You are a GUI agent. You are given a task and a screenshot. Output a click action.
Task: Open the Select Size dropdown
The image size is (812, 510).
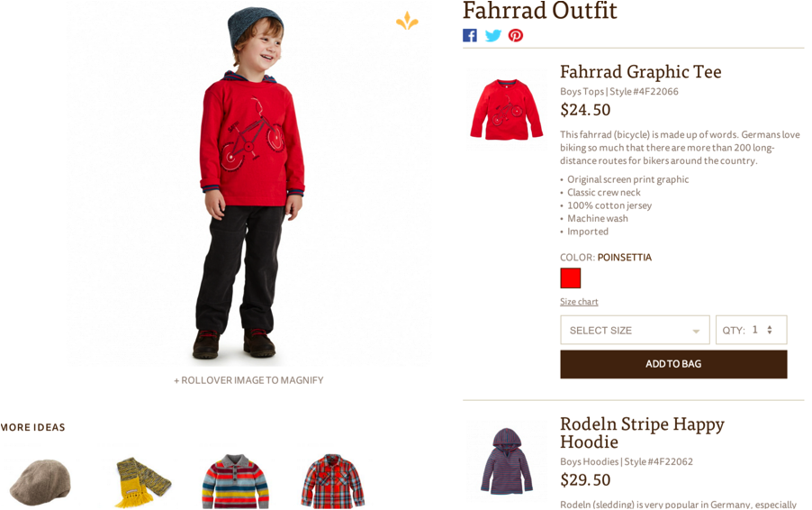point(635,330)
